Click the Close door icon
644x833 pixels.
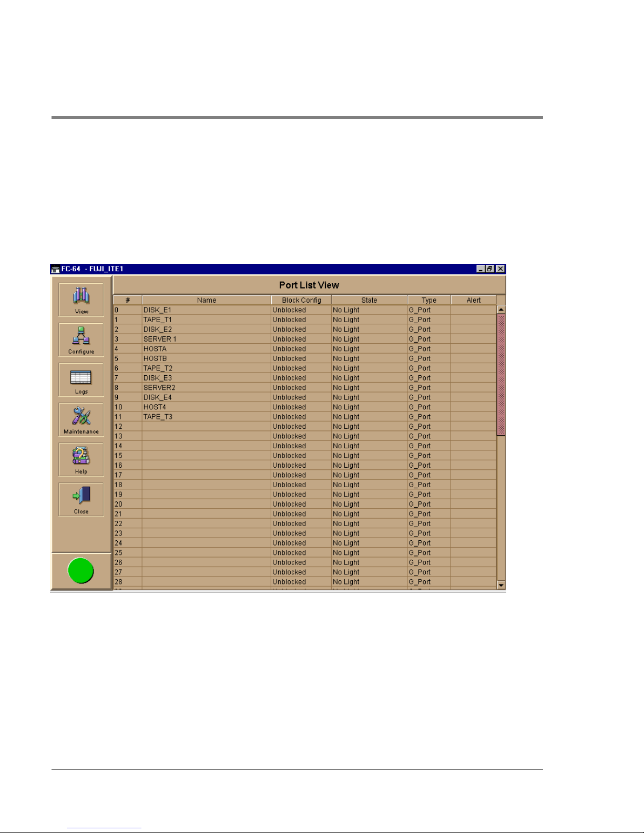[x=81, y=497]
